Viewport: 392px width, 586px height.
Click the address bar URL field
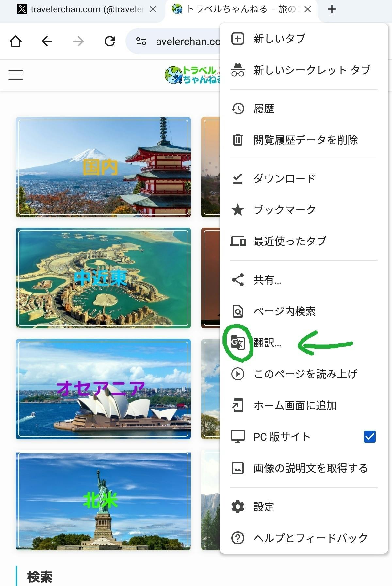(x=188, y=42)
